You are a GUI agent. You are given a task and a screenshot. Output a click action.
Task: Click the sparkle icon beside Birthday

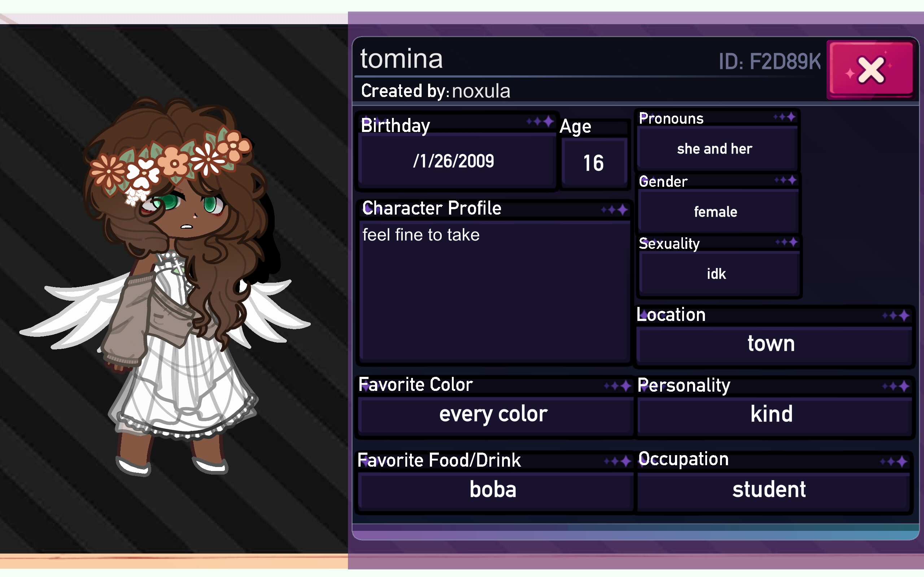tap(540, 122)
